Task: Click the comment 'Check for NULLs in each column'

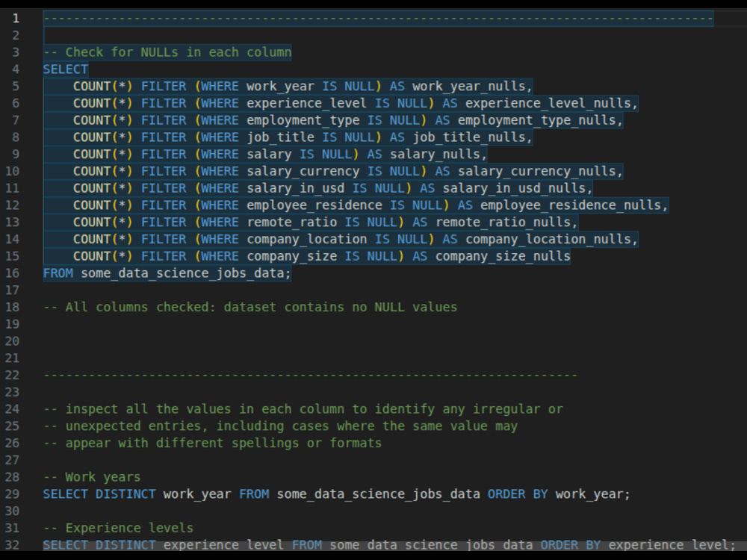Action: pyautogui.click(x=167, y=52)
